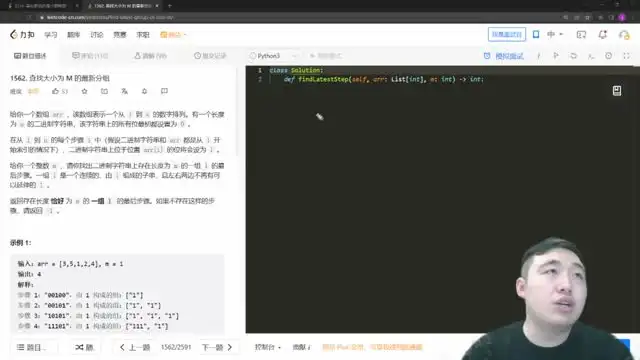The image size is (640, 360).
Task: Click the example 1 input line
Action: pyautogui.click(x=70, y=264)
